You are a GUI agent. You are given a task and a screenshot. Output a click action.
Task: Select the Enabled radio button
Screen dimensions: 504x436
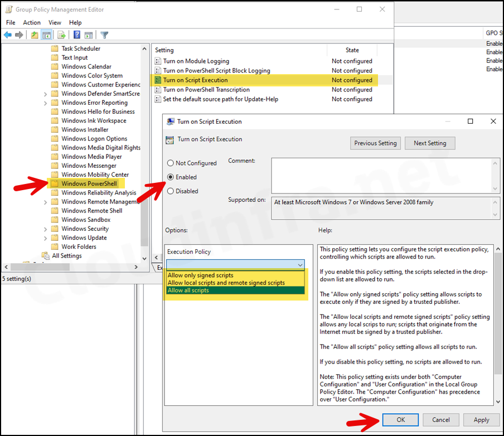coord(171,177)
